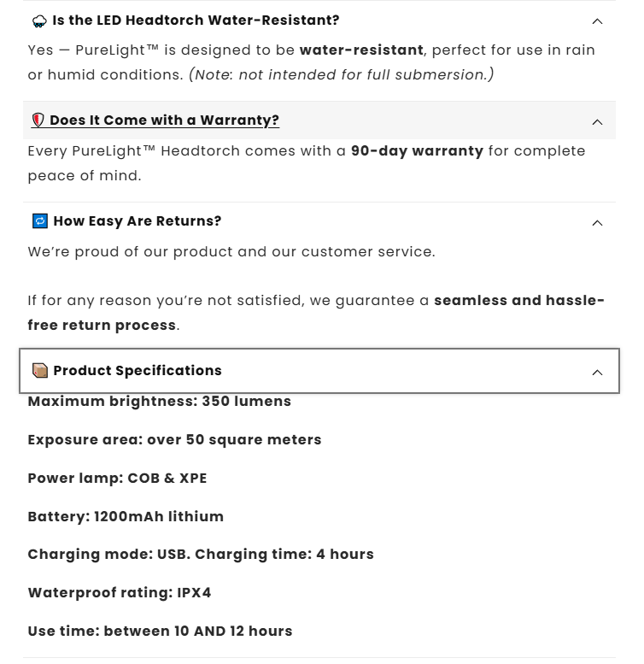Collapse the warranty section with its chevron
Screen dimensions: 644x664
click(x=597, y=122)
